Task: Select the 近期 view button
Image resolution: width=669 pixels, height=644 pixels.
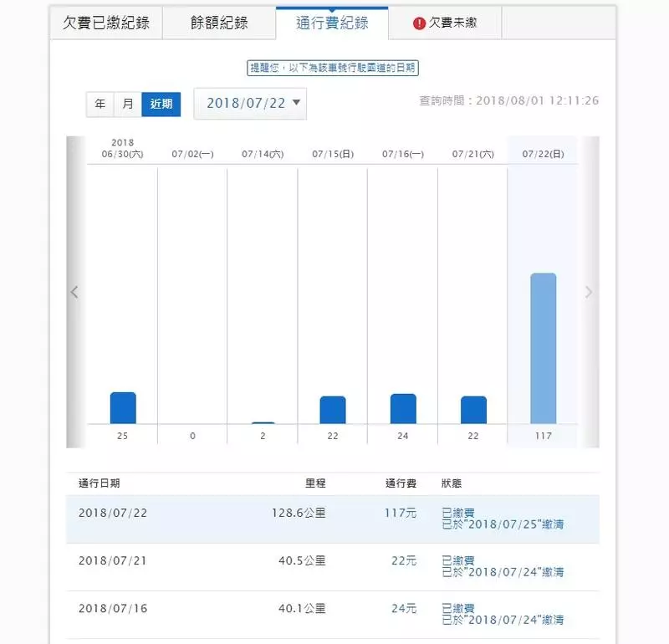Action: 161,104
